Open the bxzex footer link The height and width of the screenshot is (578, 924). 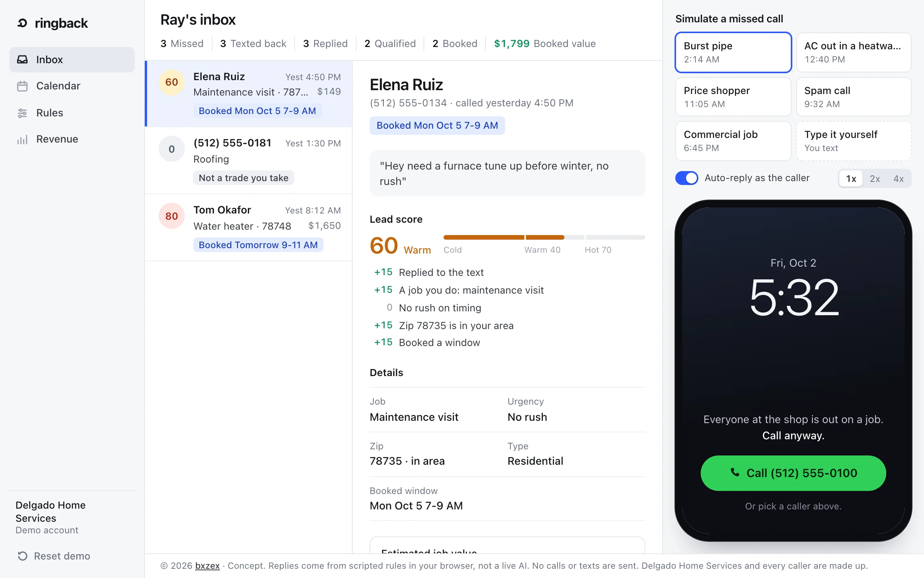(207, 566)
